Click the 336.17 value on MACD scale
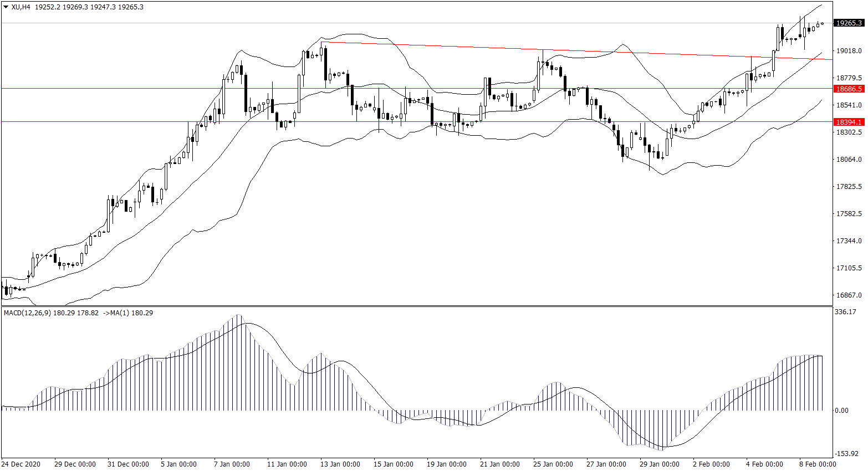The height and width of the screenshot is (471, 868). click(845, 313)
